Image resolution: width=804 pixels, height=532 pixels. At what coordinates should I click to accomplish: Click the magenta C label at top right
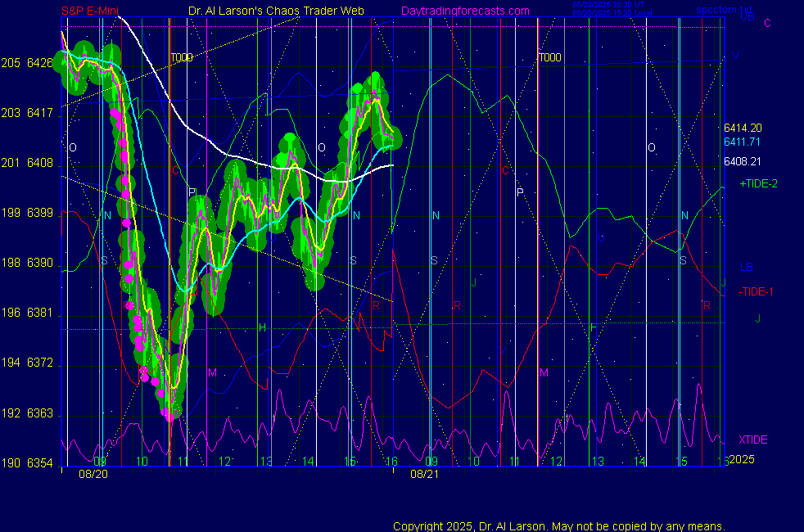[x=767, y=23]
